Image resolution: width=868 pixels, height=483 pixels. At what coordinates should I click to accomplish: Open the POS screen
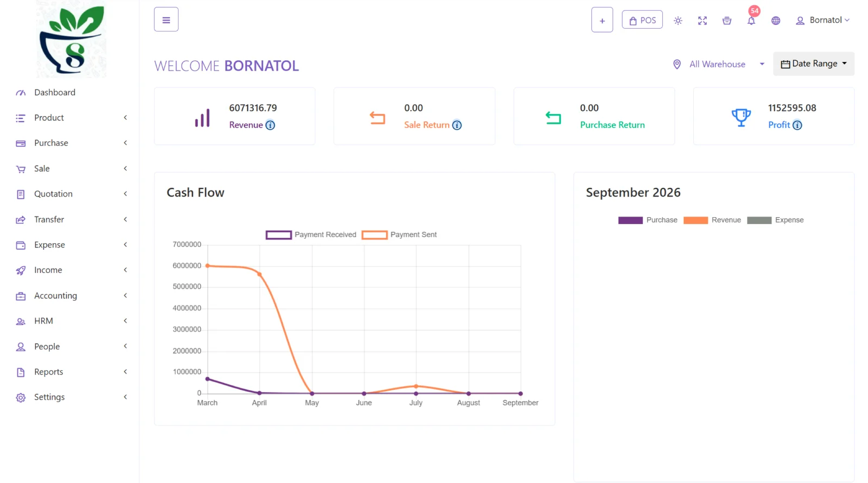tap(642, 20)
